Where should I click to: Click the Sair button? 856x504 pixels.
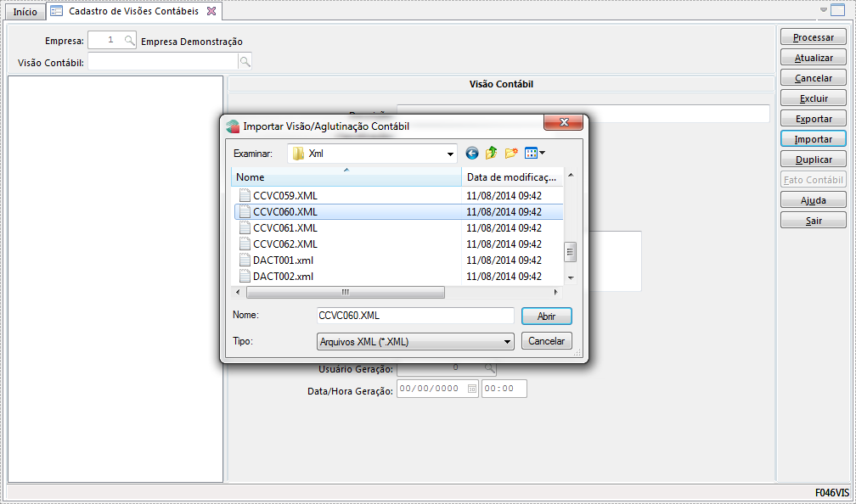pyautogui.click(x=814, y=221)
